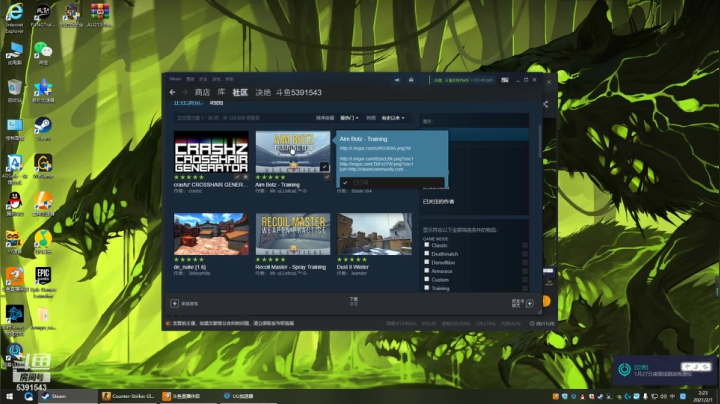Open the 库 (Library) tab

pos(221,92)
